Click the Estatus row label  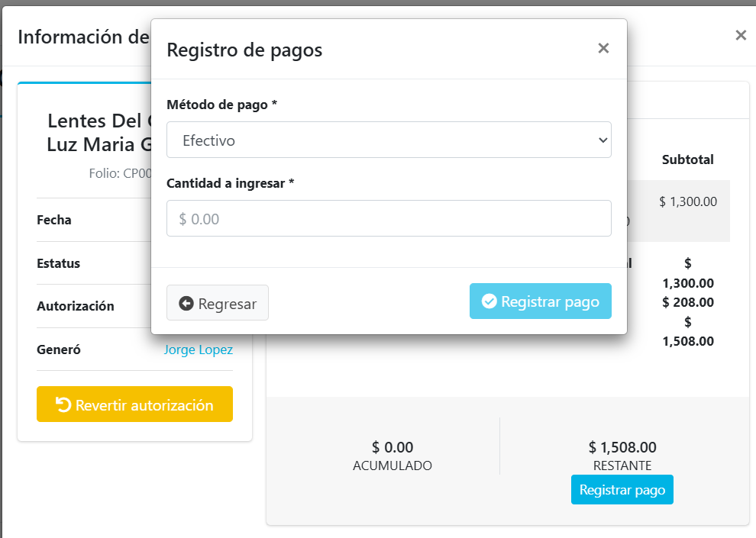tap(58, 263)
